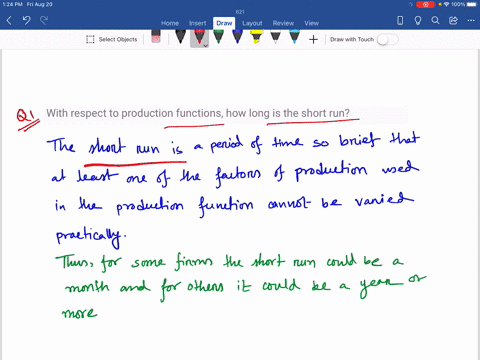
Task: Select the red pen
Action: tap(199, 37)
